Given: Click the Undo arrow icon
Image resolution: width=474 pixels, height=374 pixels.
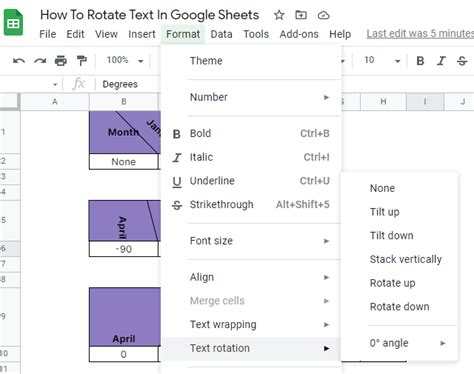Looking at the screenshot, I should point(19,61).
